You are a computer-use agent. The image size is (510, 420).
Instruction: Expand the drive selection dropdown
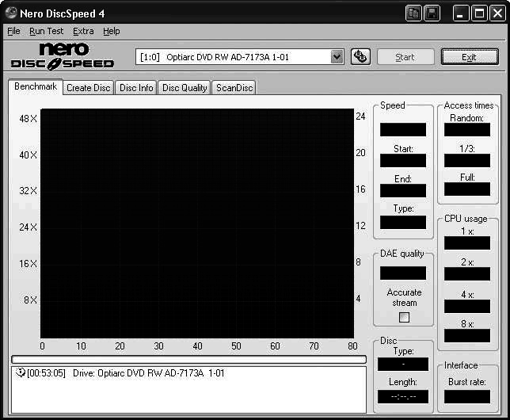tap(337, 56)
